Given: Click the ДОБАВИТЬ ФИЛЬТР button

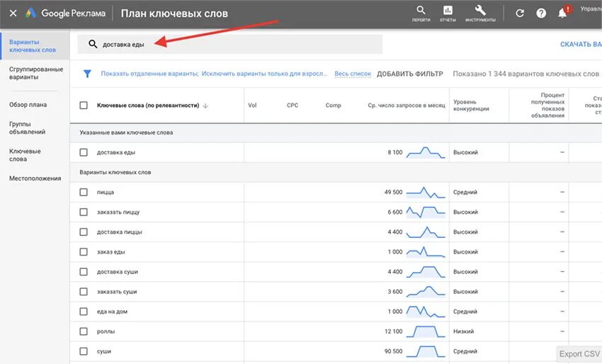Looking at the screenshot, I should (410, 74).
